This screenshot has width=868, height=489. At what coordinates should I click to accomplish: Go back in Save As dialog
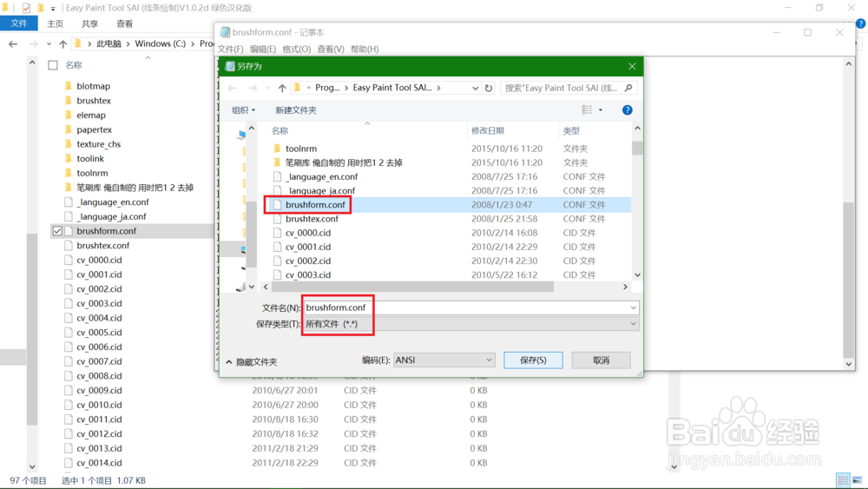coord(233,88)
